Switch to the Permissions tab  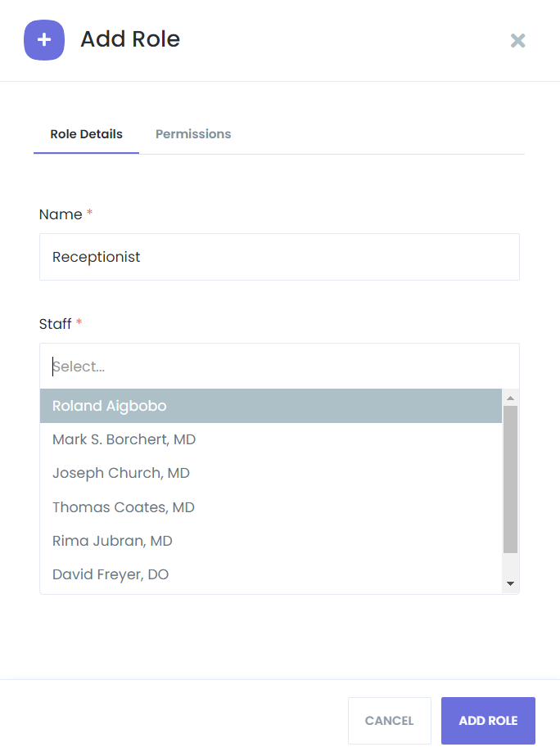[x=192, y=133]
